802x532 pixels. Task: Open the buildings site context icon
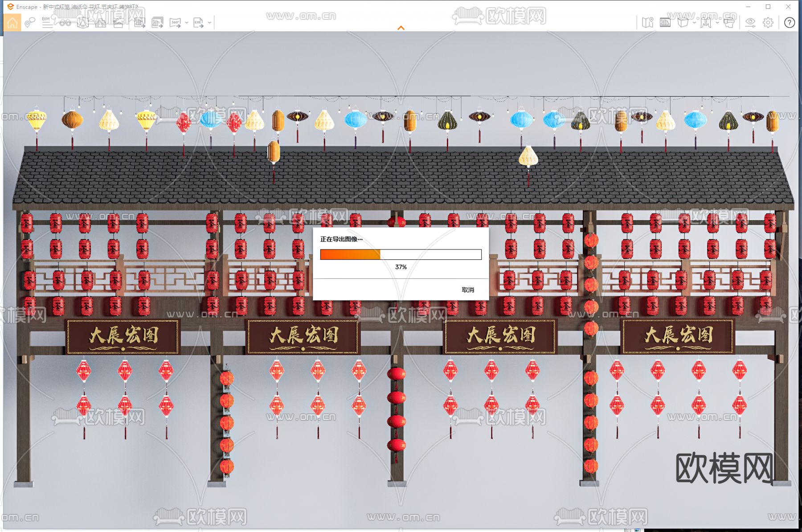click(x=101, y=23)
